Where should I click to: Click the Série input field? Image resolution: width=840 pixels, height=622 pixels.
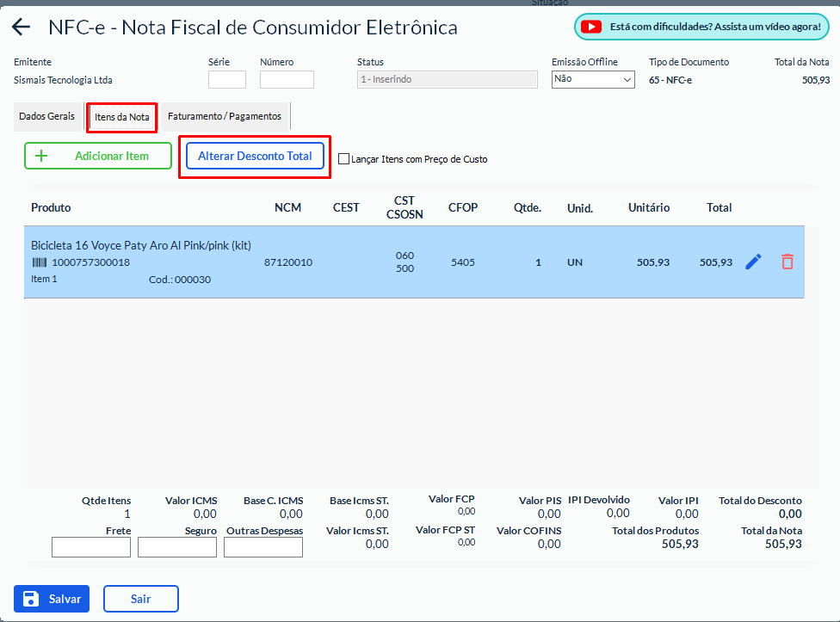coord(226,80)
